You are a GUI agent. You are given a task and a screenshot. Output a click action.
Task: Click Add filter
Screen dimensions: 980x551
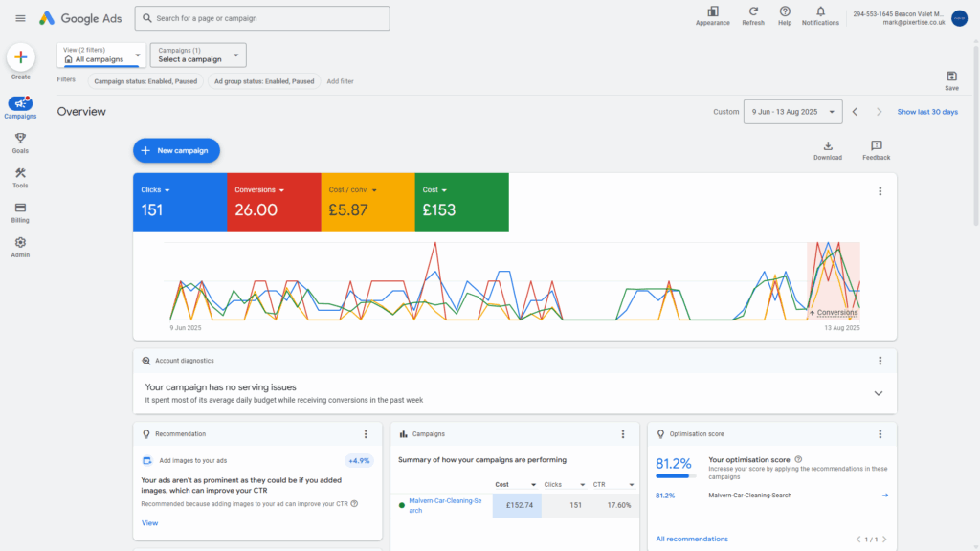[340, 81]
